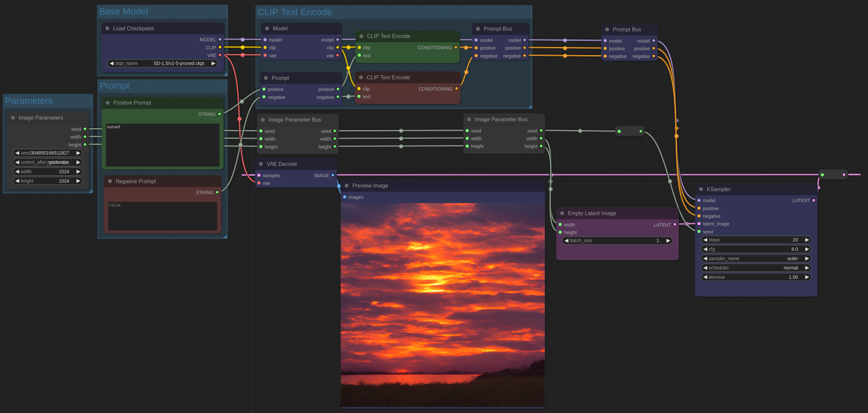Click the positive prompt text box containing sunset

click(x=163, y=145)
